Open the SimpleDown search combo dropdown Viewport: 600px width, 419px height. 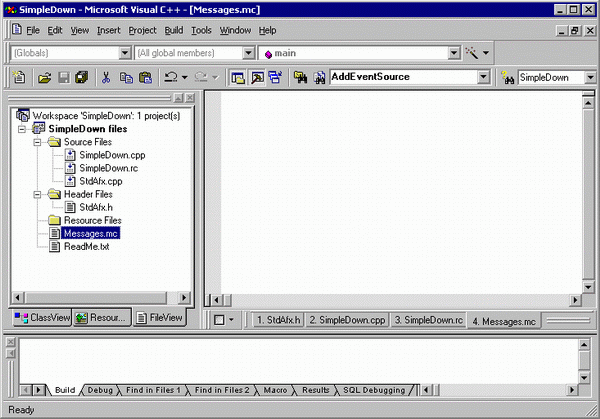point(590,78)
